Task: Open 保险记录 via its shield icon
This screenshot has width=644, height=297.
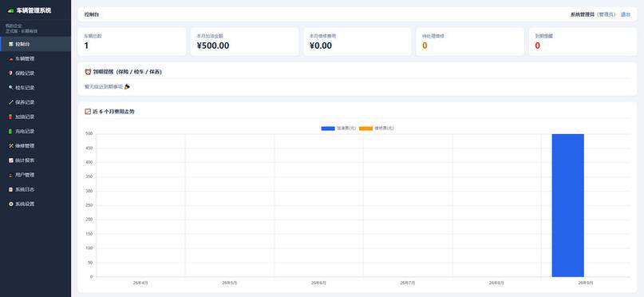Action: (x=11, y=73)
